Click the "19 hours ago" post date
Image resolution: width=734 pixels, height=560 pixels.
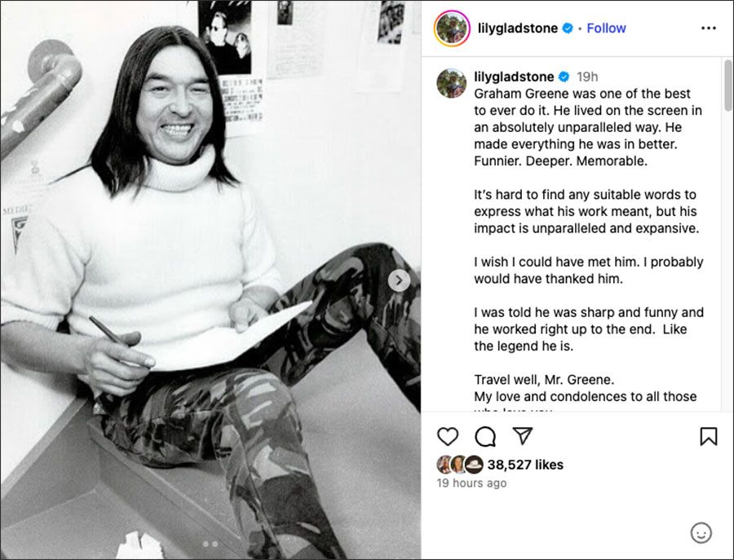[x=471, y=483]
